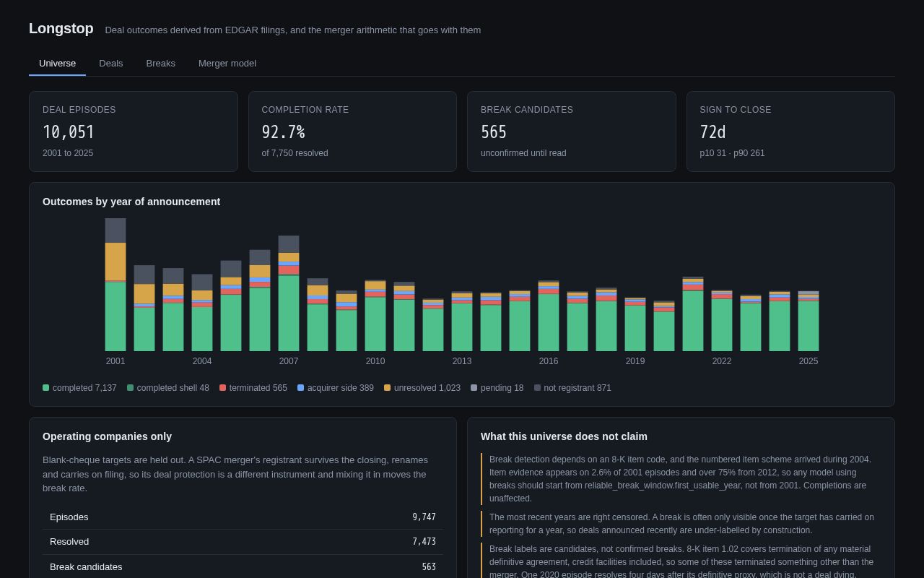Click the Episodes row value 9,747
Screen dimensions: 924x578
(424, 517)
